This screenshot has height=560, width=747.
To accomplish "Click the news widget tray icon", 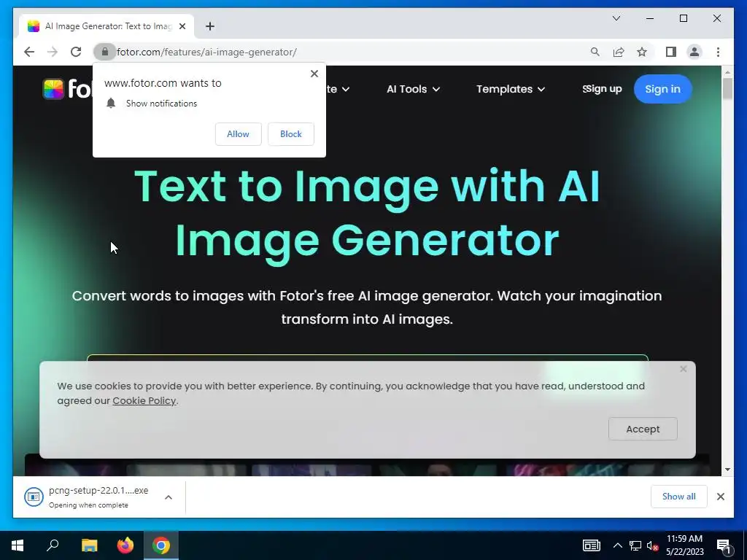I will click(x=591, y=545).
